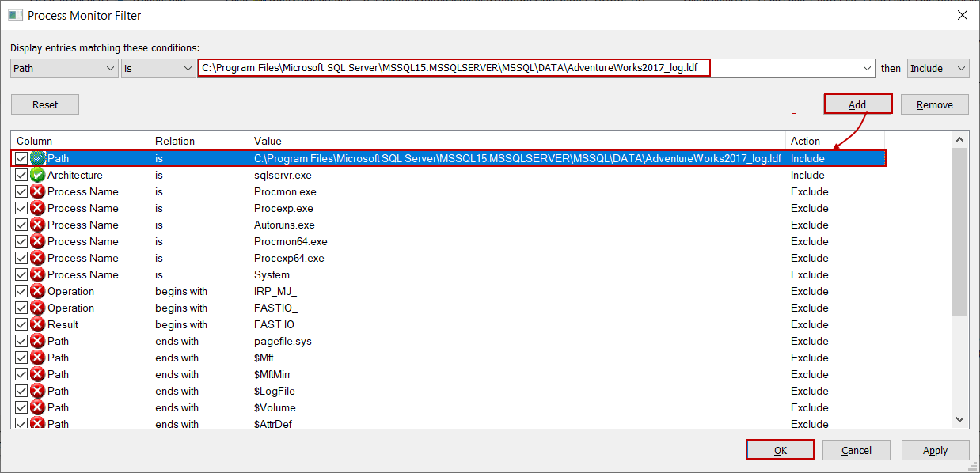Viewport: 980px width, 473px height.
Task: Click the Process Monitor icon in title bar
Action: coord(15,15)
